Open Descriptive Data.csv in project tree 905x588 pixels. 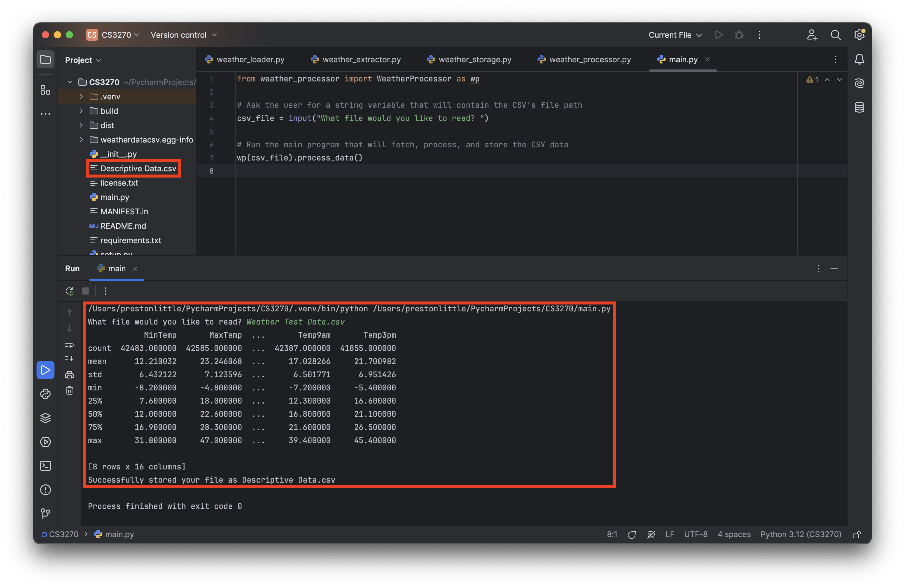tap(138, 169)
